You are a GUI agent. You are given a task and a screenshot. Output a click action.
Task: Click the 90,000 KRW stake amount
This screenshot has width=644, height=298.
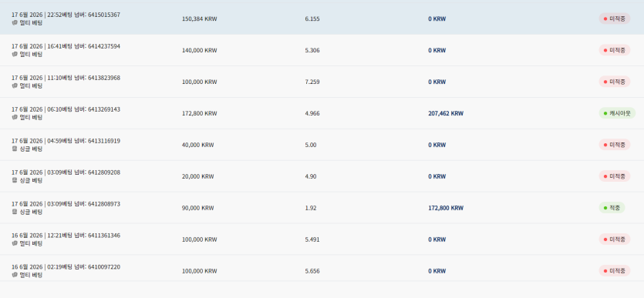click(x=197, y=208)
